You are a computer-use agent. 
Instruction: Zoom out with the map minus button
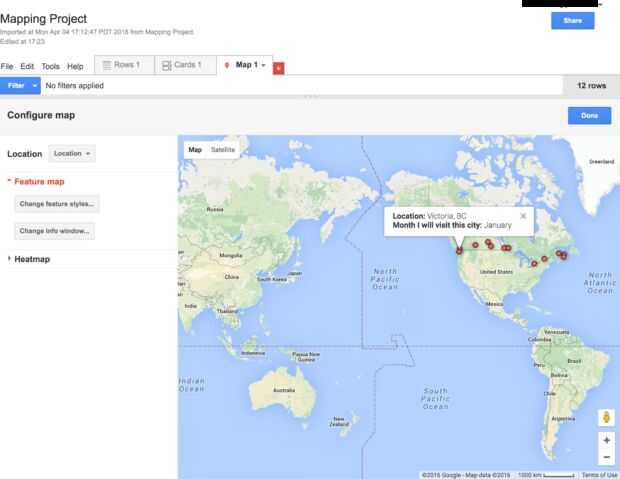(607, 457)
